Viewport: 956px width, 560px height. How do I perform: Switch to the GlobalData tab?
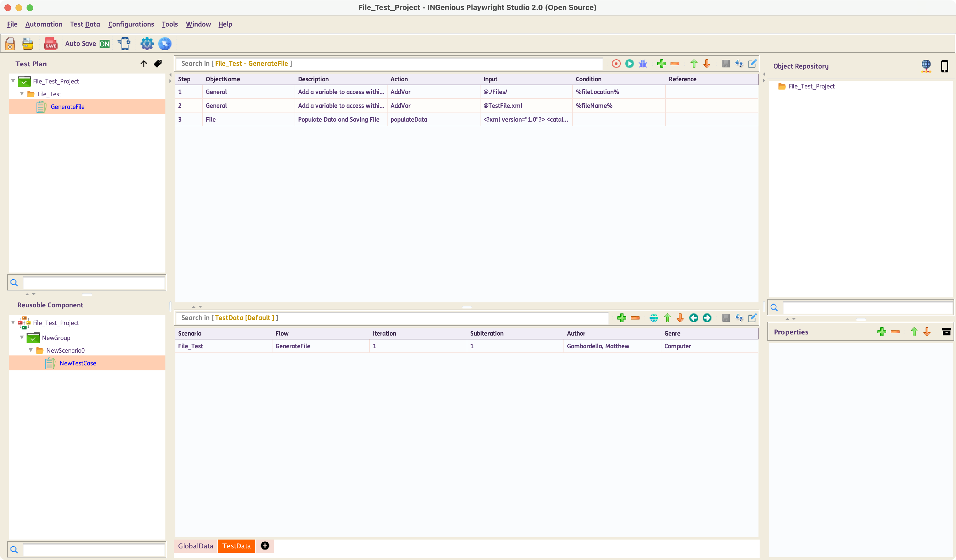195,546
